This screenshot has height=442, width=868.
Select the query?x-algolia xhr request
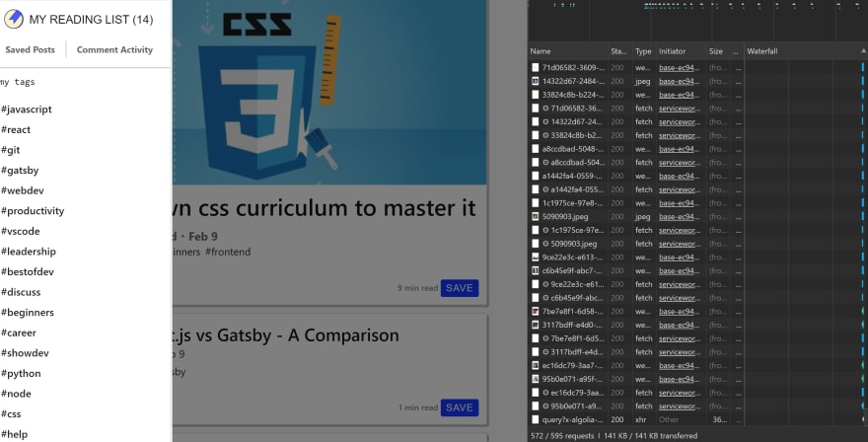pos(697,420)
